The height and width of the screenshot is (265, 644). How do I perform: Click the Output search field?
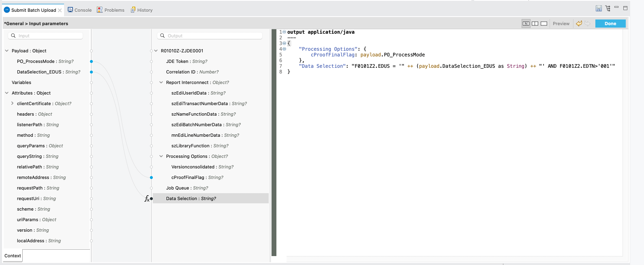pos(210,36)
